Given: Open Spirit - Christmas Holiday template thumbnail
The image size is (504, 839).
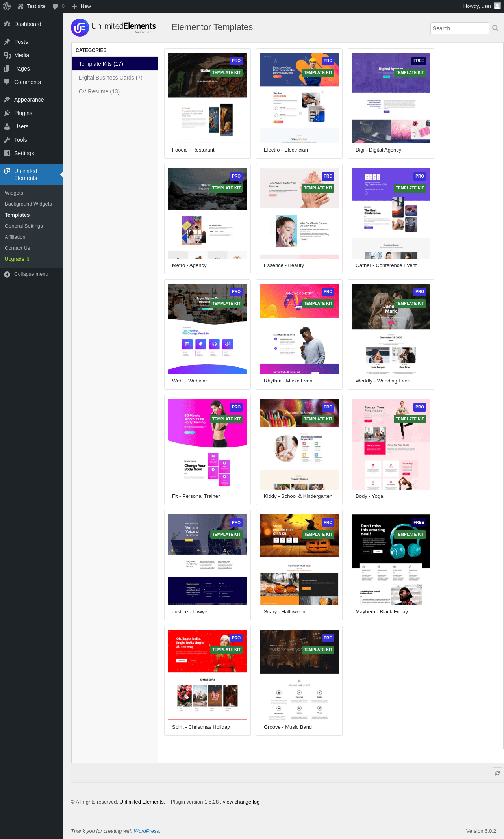Looking at the screenshot, I should (x=208, y=675).
